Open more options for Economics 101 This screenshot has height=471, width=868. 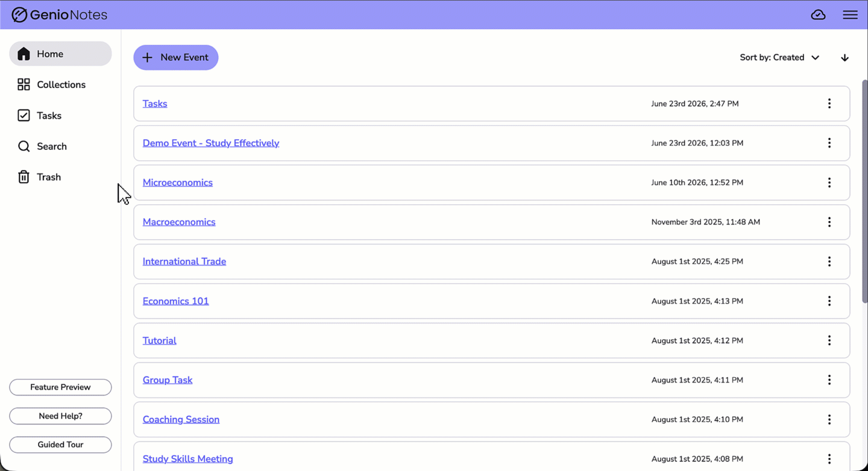829,301
